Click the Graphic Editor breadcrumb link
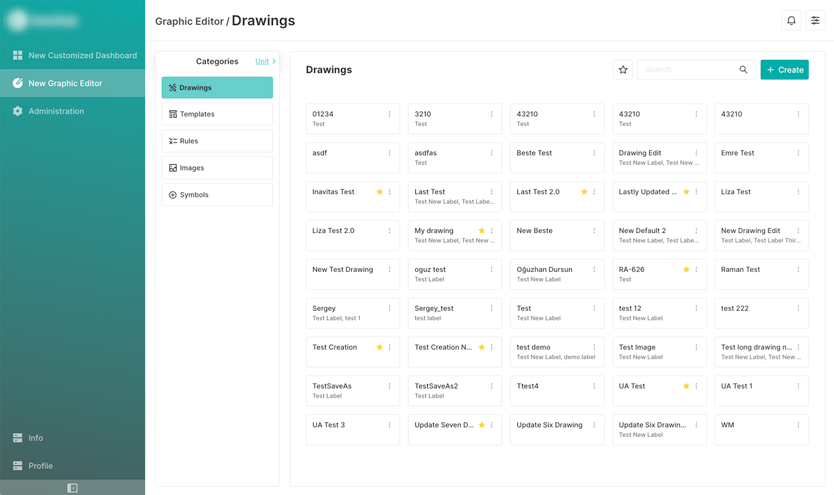834x495 pixels. (189, 21)
